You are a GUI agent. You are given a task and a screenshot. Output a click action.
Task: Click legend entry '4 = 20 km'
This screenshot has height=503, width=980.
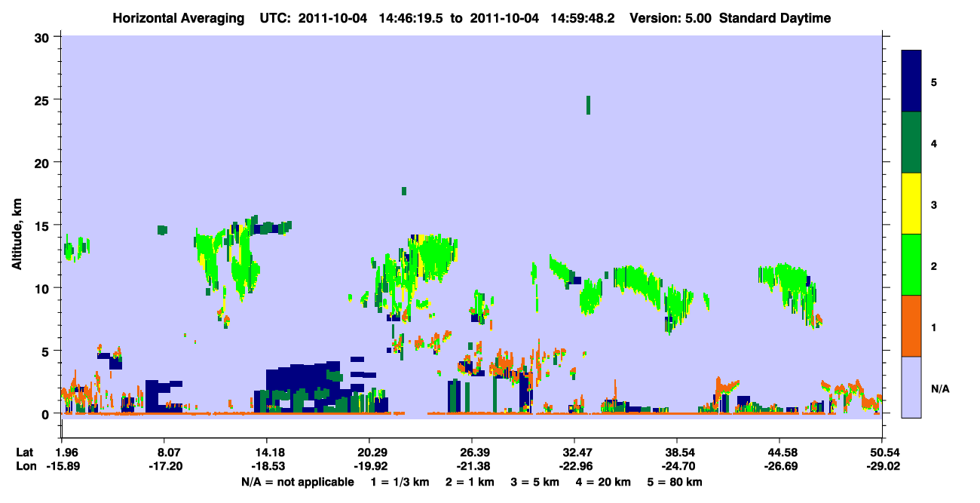point(602,482)
